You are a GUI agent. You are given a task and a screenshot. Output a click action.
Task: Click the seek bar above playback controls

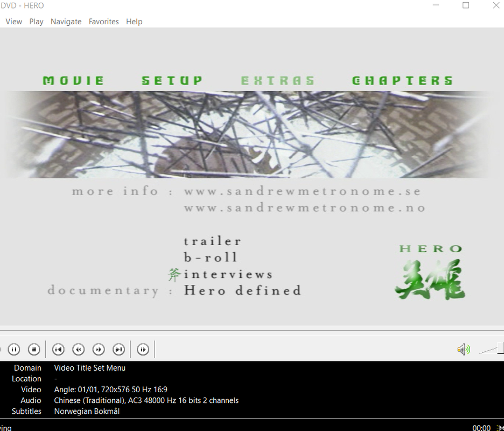coord(252,330)
